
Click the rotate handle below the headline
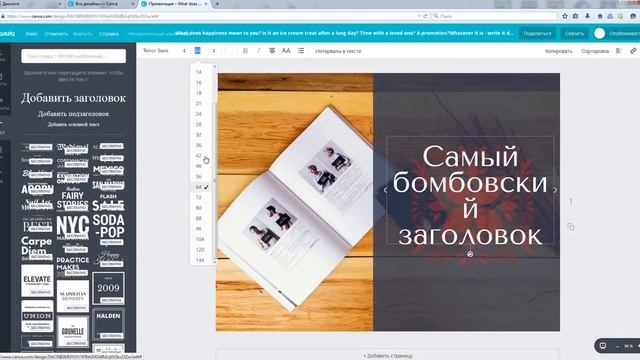coord(470,254)
